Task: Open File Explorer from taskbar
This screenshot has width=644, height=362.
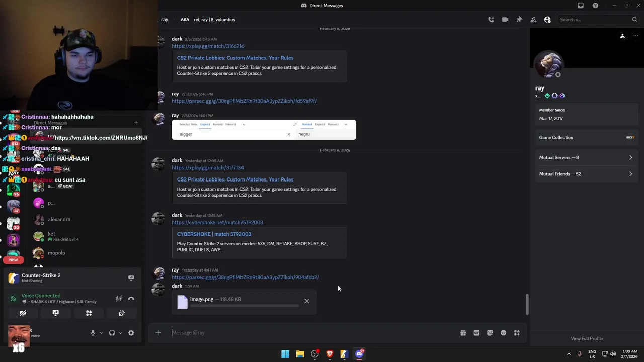Action: pos(300,354)
